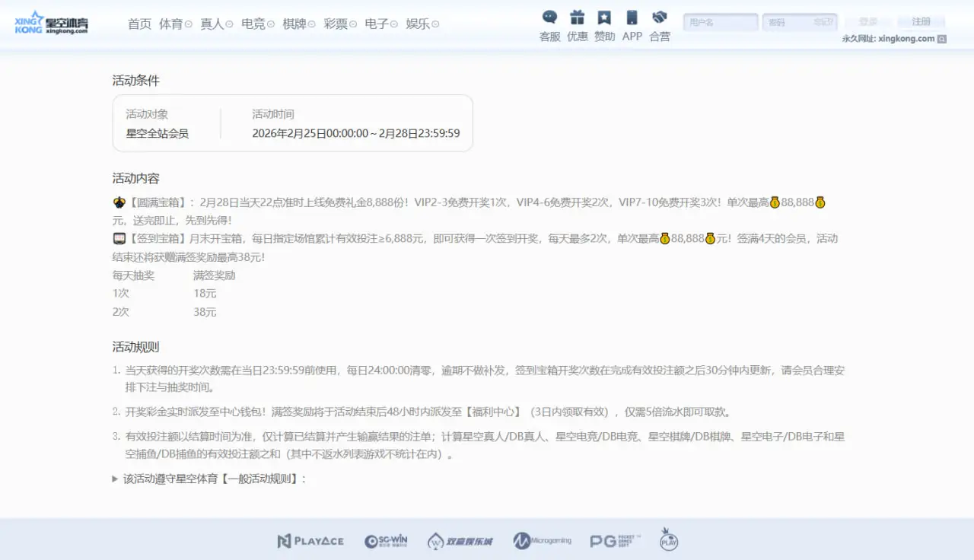Open the 电竞 esports dropdown
The image size is (974, 560).
click(256, 24)
